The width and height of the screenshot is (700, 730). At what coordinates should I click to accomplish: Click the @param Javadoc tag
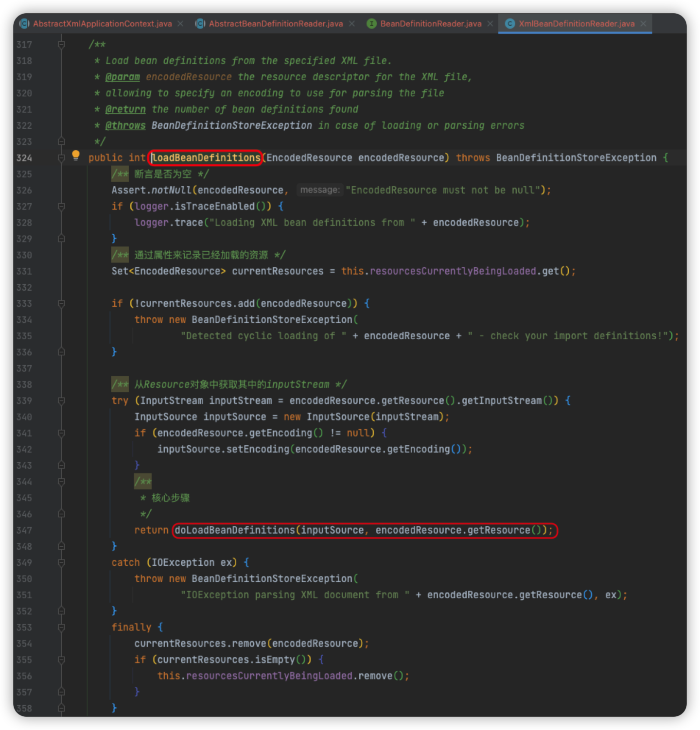[x=122, y=77]
